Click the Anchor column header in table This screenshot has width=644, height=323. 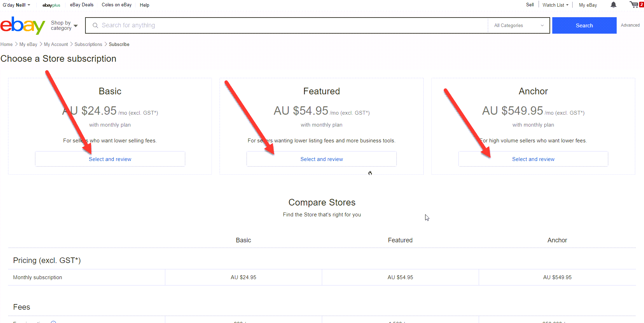click(x=557, y=240)
